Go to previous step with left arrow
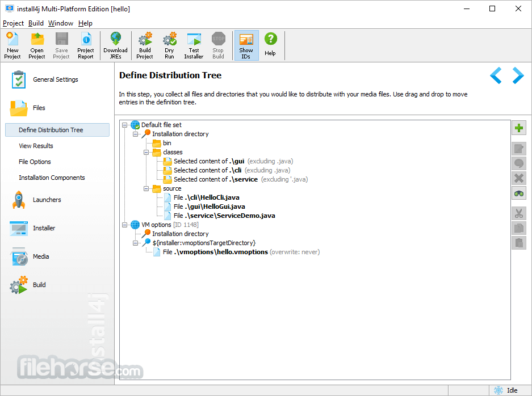 pyautogui.click(x=496, y=75)
